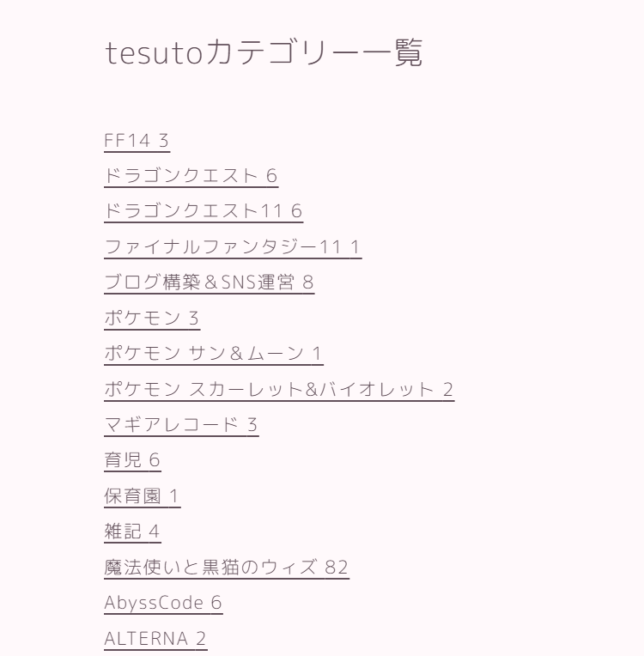Click the count 6 beside AbyssCode
Viewport: 644px width, 656px height.
pyautogui.click(x=216, y=603)
